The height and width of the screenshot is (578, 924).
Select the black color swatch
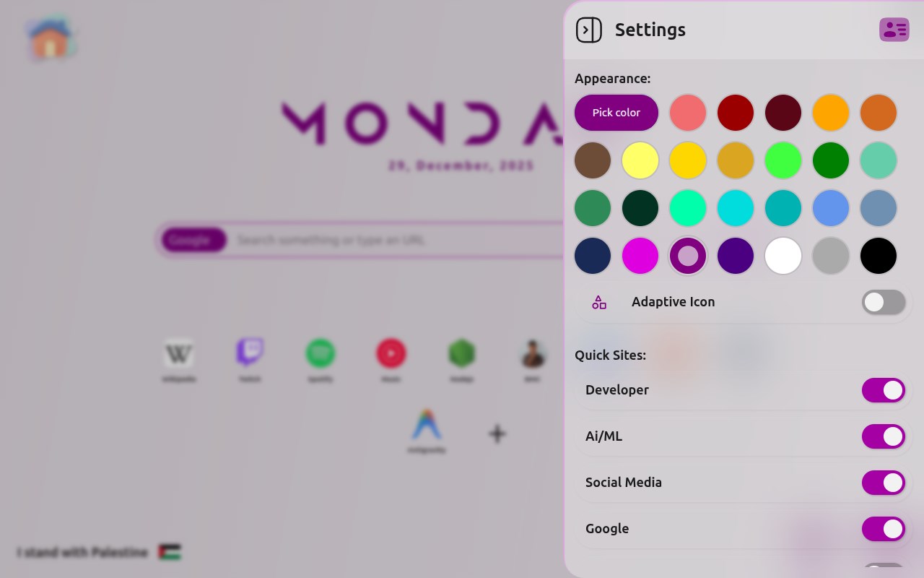(x=879, y=256)
